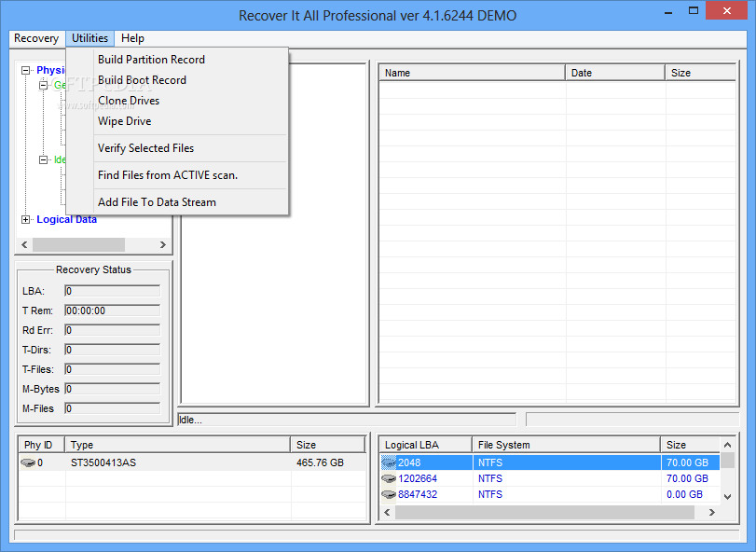Click the 0.00 GB size cell

coord(684,494)
